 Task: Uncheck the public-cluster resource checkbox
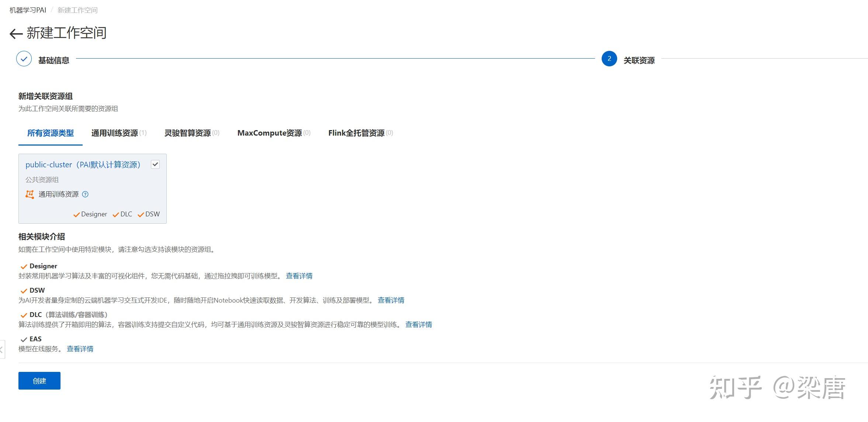pyautogui.click(x=155, y=164)
